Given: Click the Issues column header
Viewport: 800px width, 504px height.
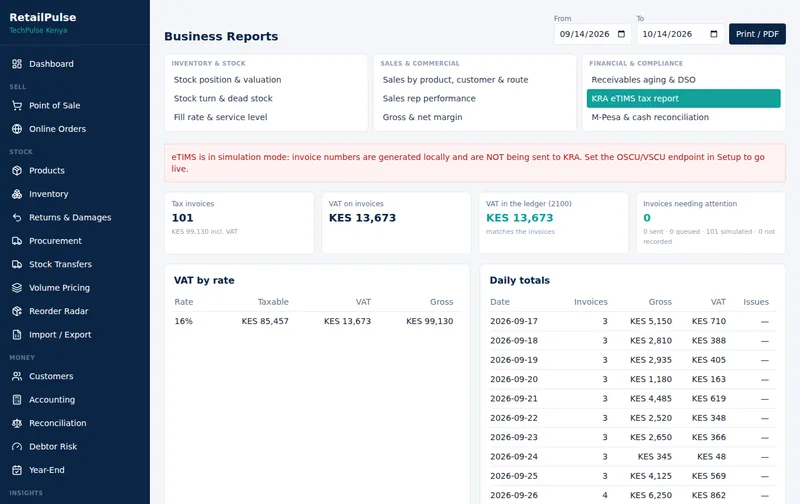Looking at the screenshot, I should click(756, 302).
